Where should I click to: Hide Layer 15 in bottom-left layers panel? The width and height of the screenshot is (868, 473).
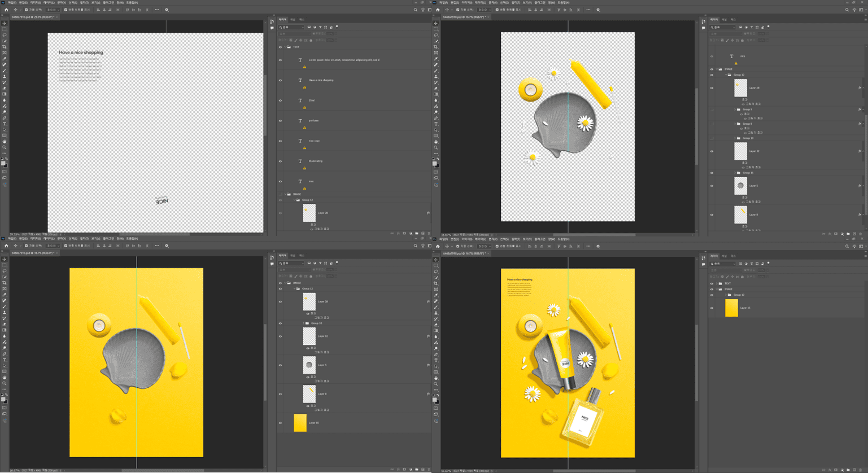[280, 423]
